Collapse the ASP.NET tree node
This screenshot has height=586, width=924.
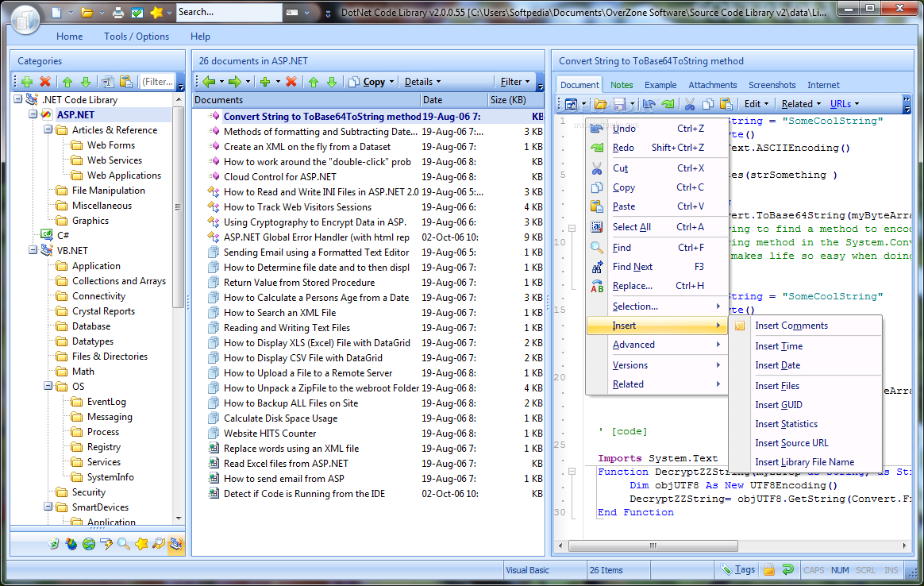click(x=33, y=114)
